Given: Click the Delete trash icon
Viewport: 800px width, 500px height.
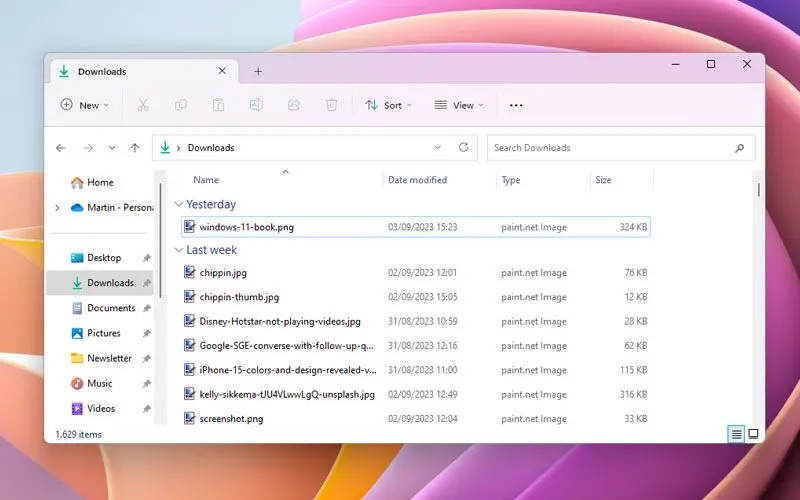Looking at the screenshot, I should click(332, 105).
